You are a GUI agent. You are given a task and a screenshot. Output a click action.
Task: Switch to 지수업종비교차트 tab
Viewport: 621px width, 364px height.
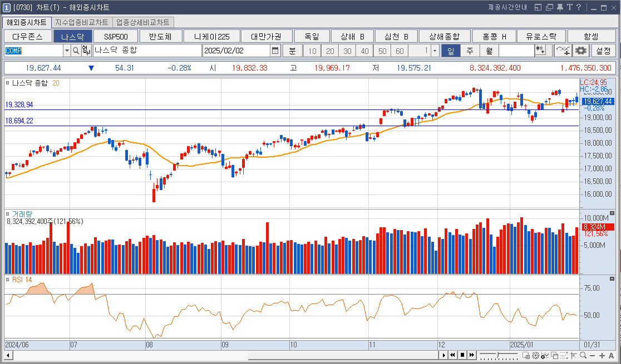coord(82,22)
